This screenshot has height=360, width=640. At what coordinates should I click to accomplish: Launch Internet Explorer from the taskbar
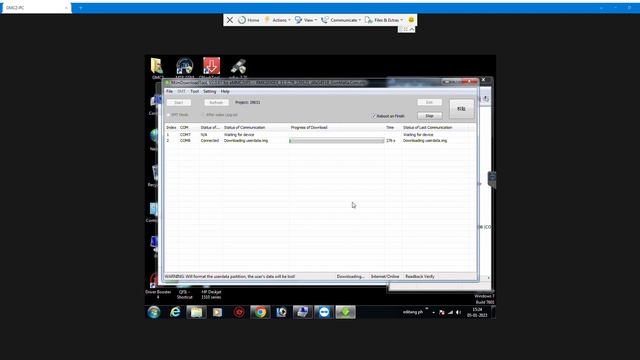(x=175, y=312)
